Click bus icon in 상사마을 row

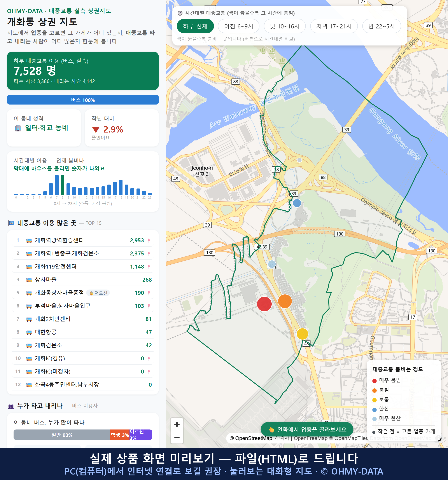[x=29, y=280]
